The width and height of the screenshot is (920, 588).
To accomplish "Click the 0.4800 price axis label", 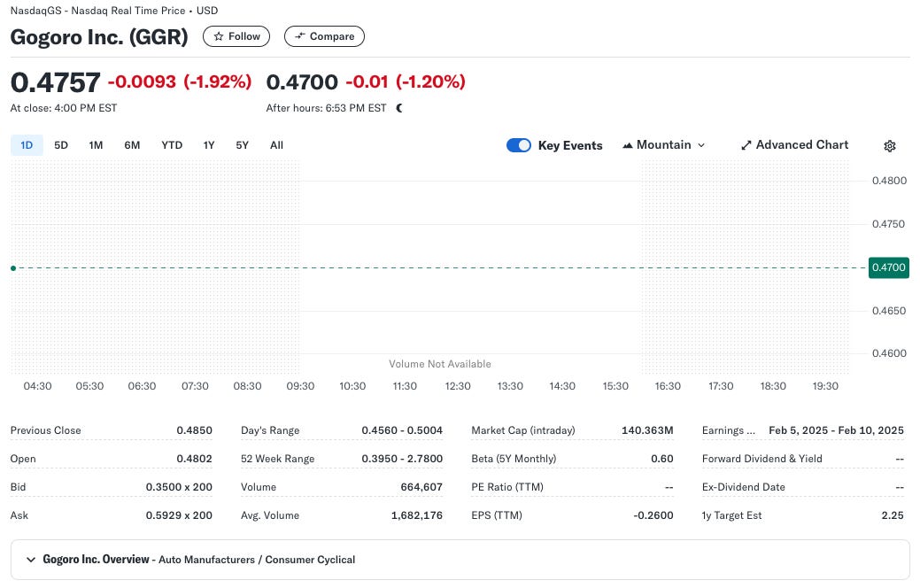I will [x=889, y=181].
